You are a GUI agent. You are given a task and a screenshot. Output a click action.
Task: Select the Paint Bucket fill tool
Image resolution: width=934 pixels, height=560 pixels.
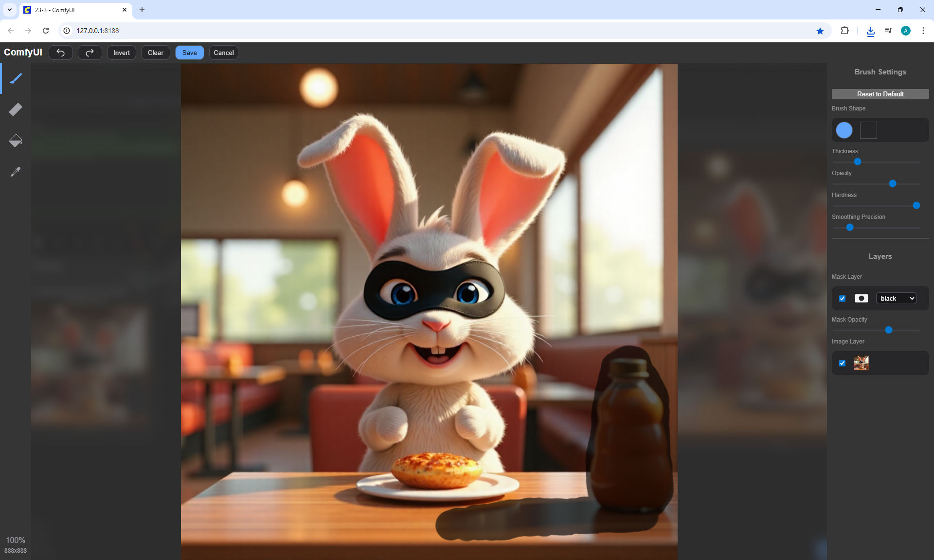16,141
